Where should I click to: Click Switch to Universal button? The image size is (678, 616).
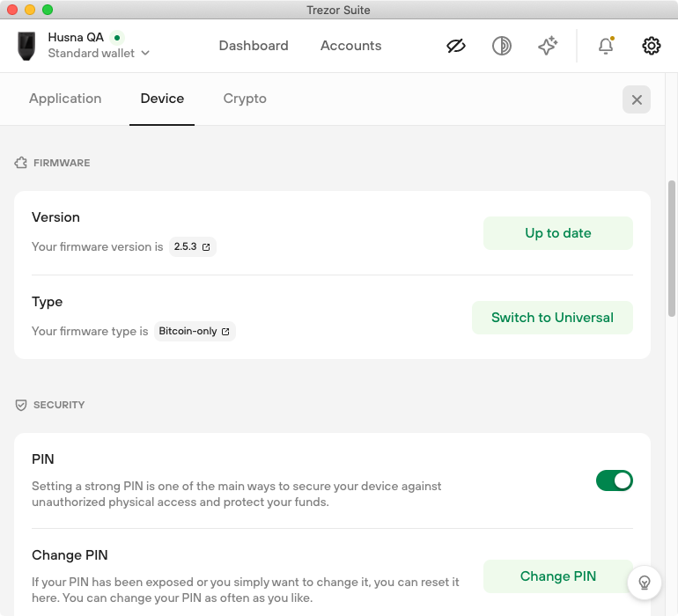[552, 318]
